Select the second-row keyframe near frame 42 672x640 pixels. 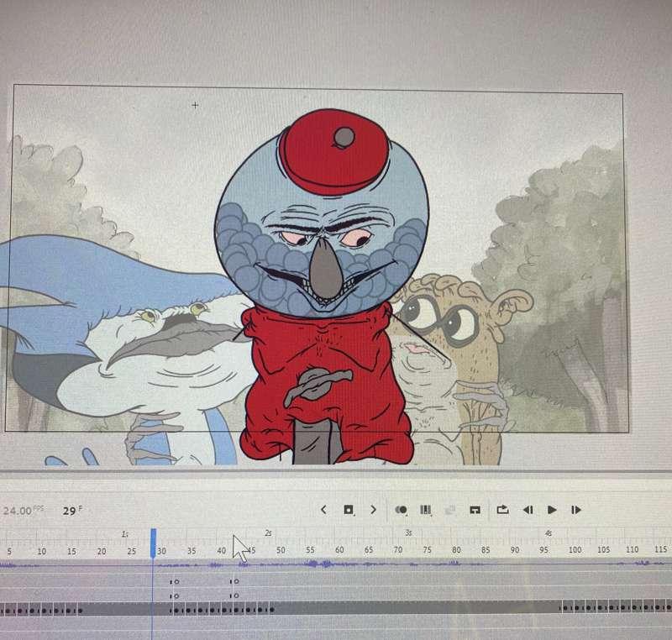point(234,595)
